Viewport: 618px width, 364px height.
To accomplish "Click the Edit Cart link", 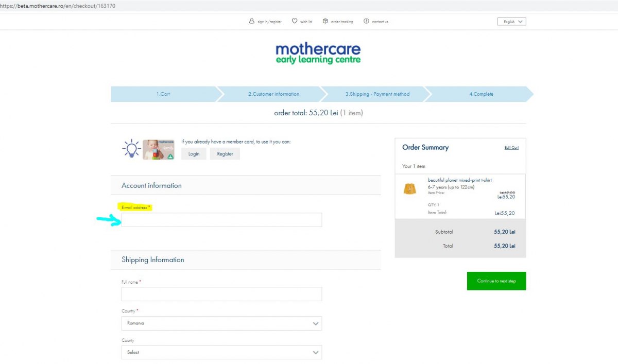I will click(x=511, y=148).
